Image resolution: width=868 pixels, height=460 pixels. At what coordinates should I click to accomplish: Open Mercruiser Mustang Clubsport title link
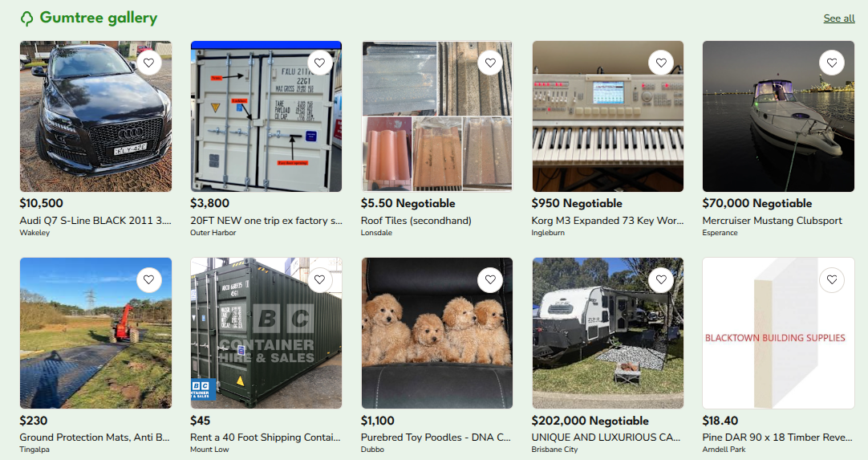click(x=772, y=221)
